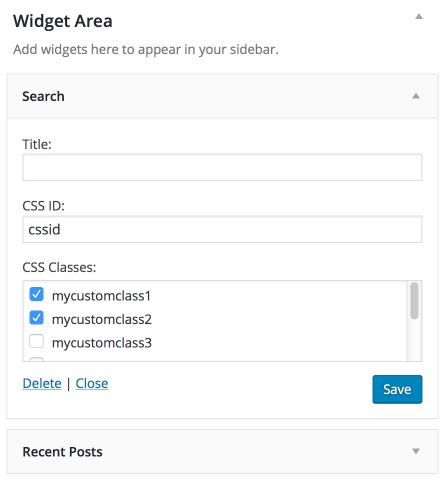Viewport: 445px width, 482px height.
Task: Click the scrollbar track below the thumb
Action: 414,341
